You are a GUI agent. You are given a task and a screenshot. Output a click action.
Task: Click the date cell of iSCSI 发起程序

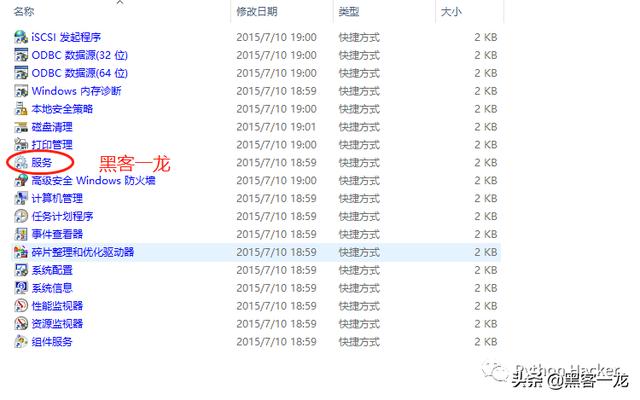coord(276,37)
